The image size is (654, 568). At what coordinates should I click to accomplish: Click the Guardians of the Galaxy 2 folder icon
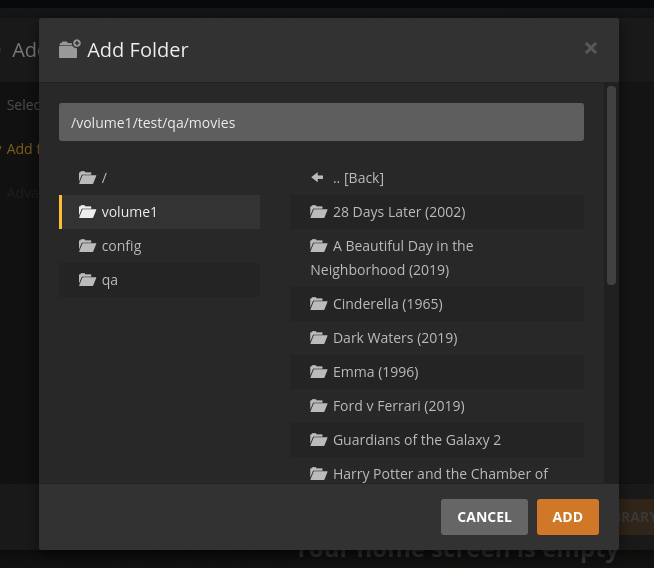click(x=319, y=440)
